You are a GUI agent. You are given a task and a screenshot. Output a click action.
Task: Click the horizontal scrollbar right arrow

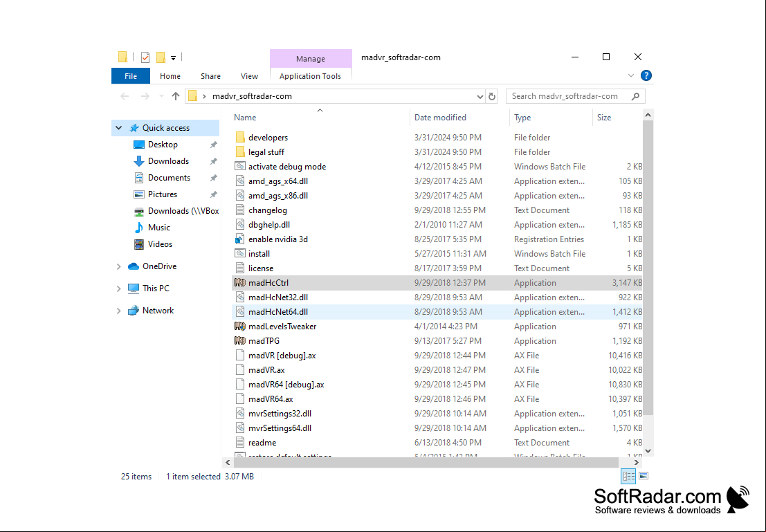(x=636, y=462)
